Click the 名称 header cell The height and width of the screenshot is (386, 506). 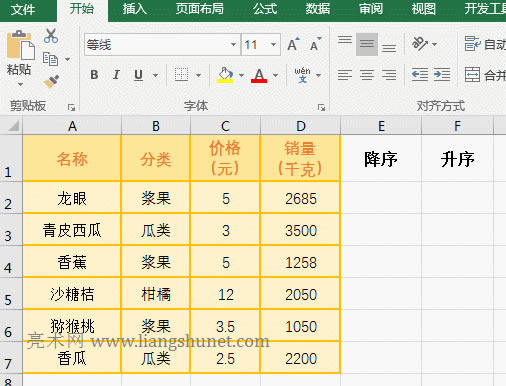point(72,159)
